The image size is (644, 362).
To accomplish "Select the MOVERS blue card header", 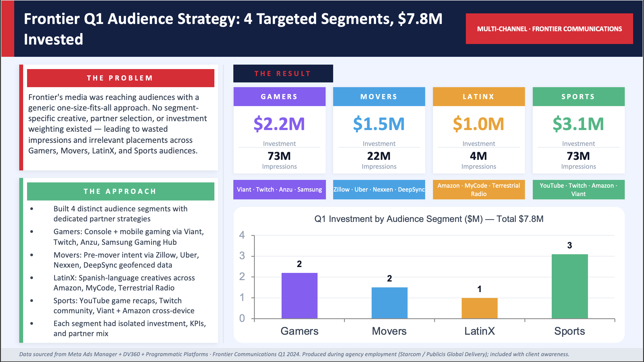I will [x=379, y=97].
